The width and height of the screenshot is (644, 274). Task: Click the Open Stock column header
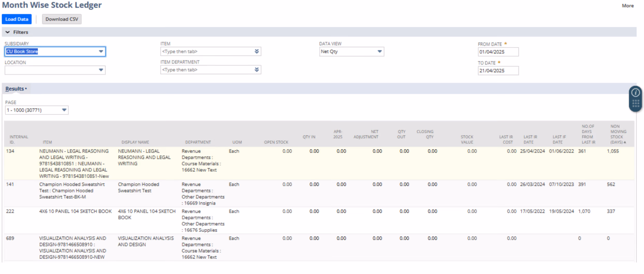(x=276, y=142)
